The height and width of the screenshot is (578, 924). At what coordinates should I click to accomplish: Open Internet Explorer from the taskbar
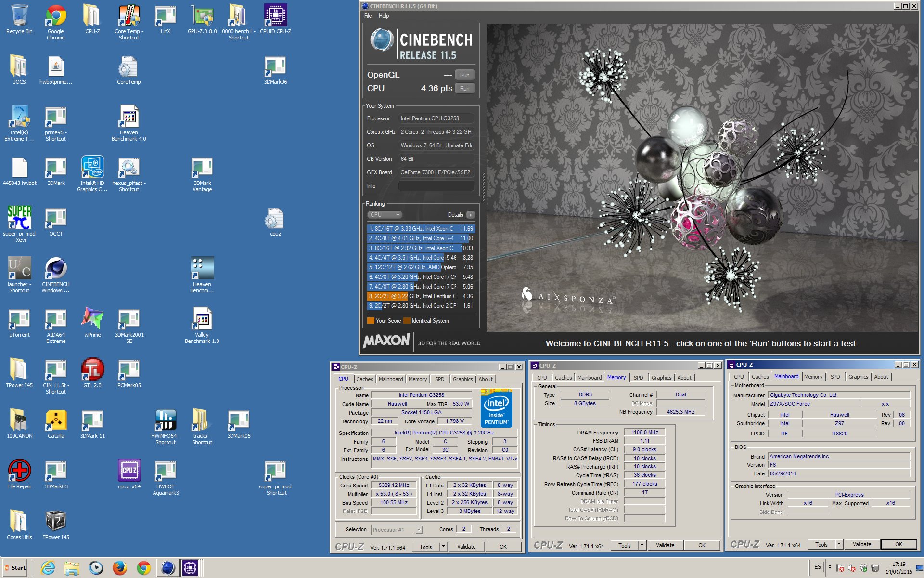point(48,568)
